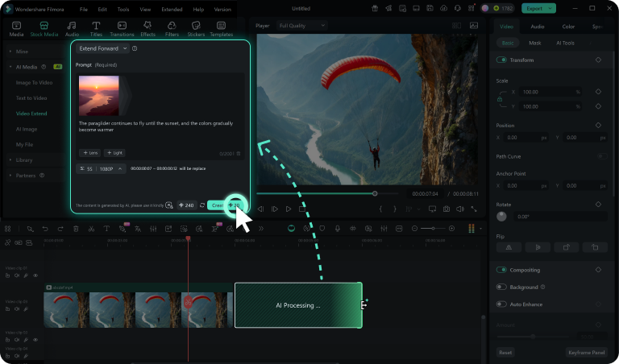Open the Keyframe Panel button
619x364 pixels.
(586, 352)
